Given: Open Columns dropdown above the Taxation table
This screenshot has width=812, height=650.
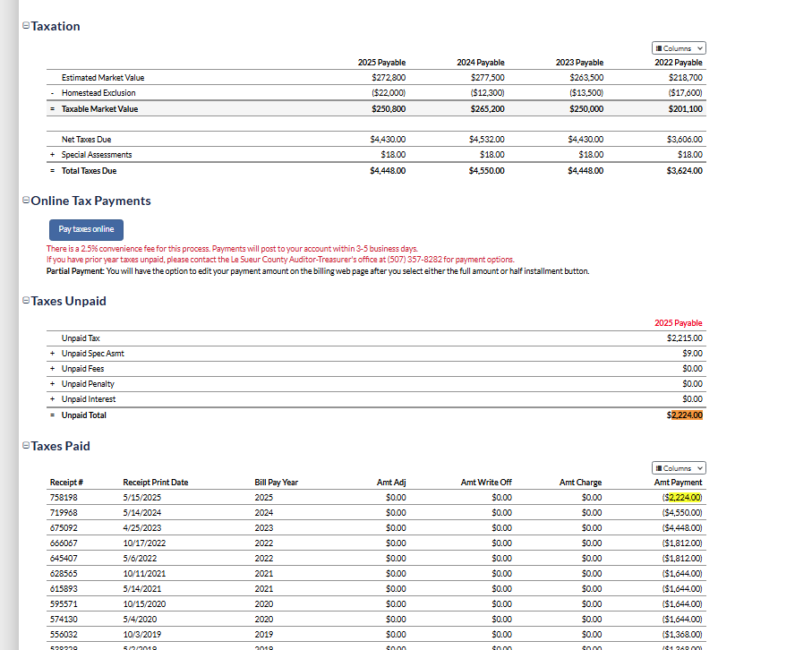Looking at the screenshot, I should (x=679, y=48).
